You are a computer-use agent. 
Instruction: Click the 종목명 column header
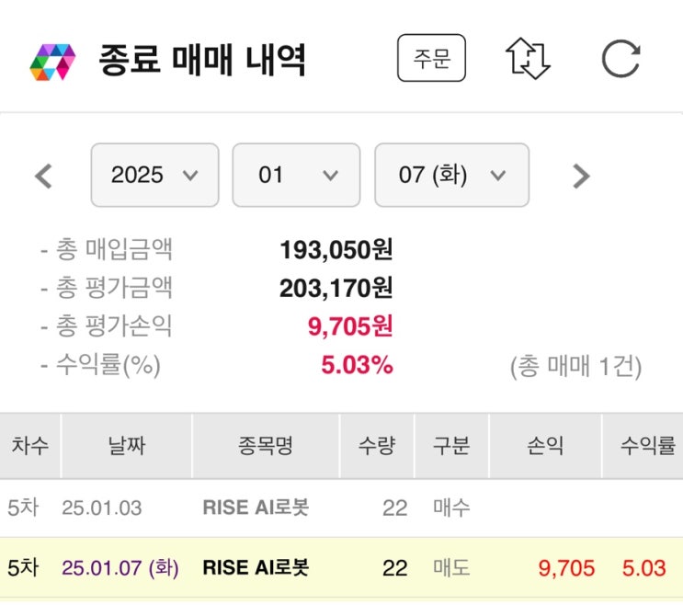click(265, 447)
